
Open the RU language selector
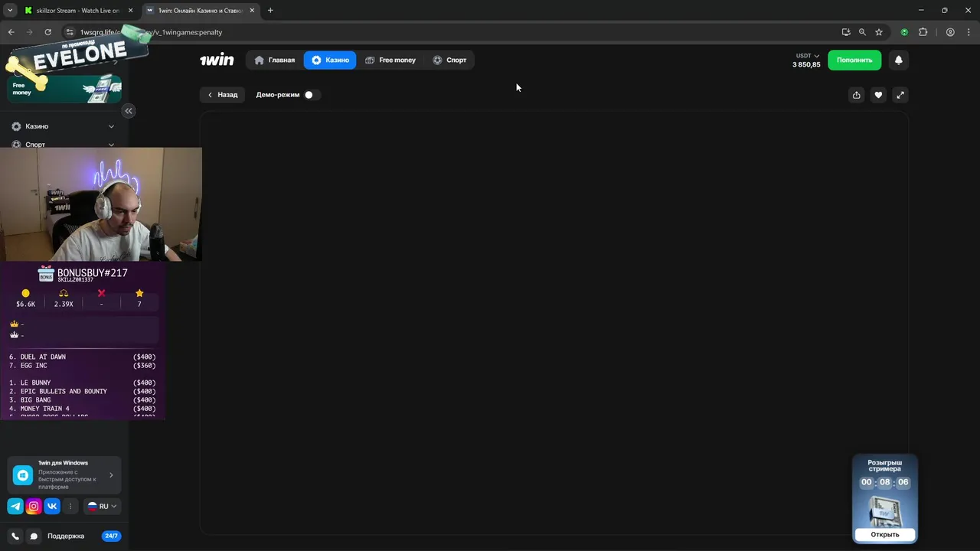tap(102, 506)
